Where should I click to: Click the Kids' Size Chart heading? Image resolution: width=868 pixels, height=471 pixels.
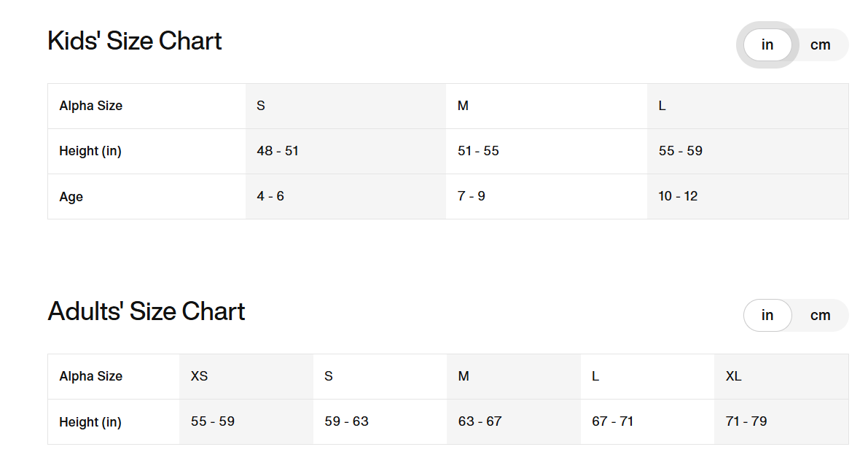[x=135, y=41]
